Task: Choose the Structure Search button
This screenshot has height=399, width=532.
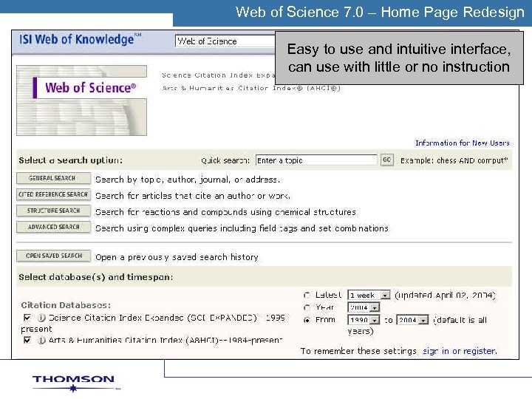Action: [53, 211]
